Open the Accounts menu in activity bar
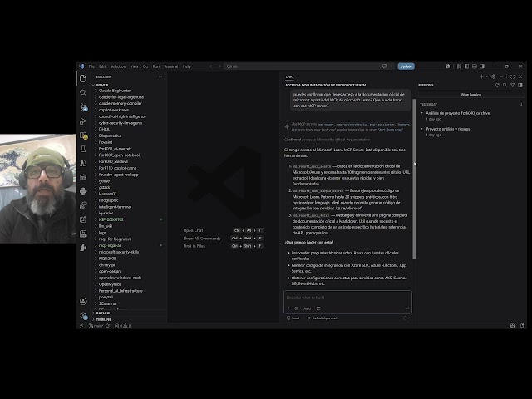532x399 pixels. point(83,301)
